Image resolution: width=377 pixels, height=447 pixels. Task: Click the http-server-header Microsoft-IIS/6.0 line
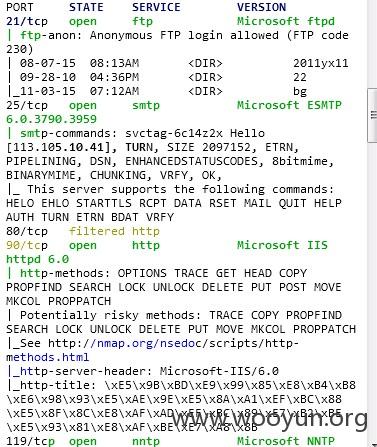pos(143,371)
